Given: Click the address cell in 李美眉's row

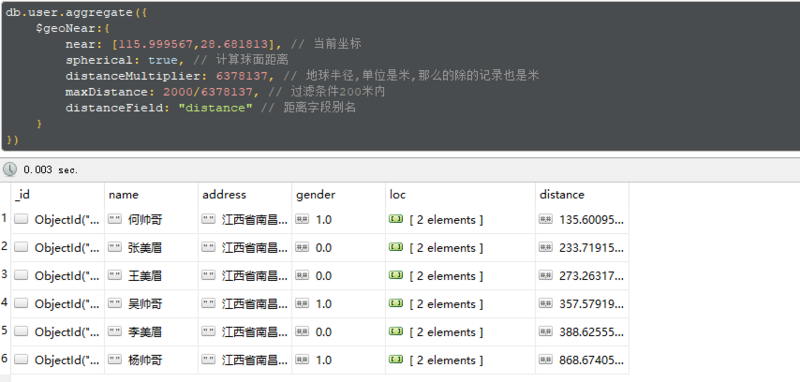Looking at the screenshot, I should pyautogui.click(x=245, y=332).
